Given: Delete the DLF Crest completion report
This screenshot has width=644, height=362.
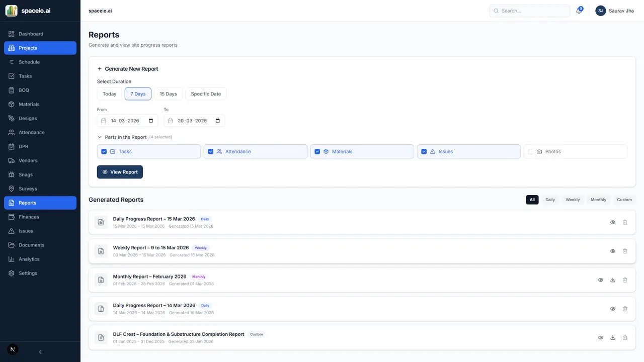Looking at the screenshot, I should pyautogui.click(x=625, y=338).
